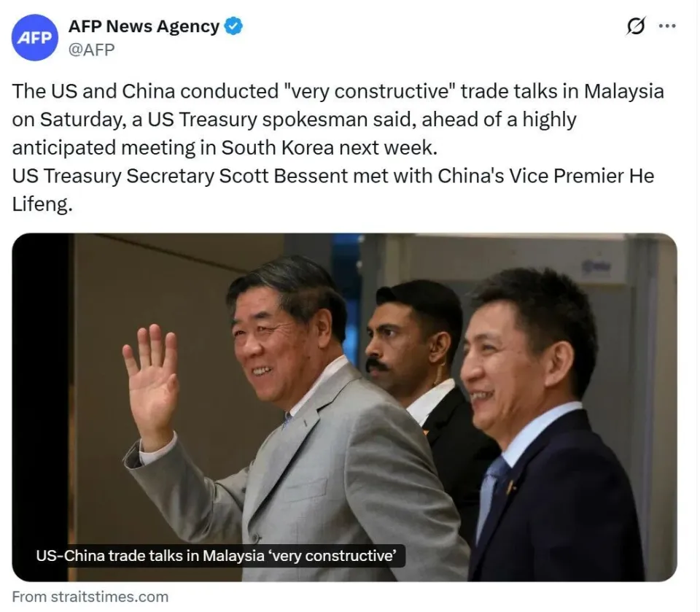Open the AFP round profile avatar
This screenshot has width=700, height=612.
(34, 37)
